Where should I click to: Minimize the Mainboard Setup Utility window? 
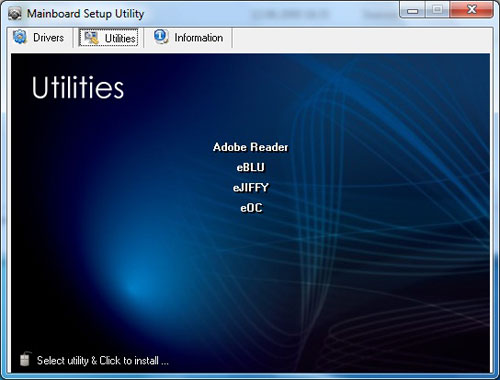click(x=412, y=11)
